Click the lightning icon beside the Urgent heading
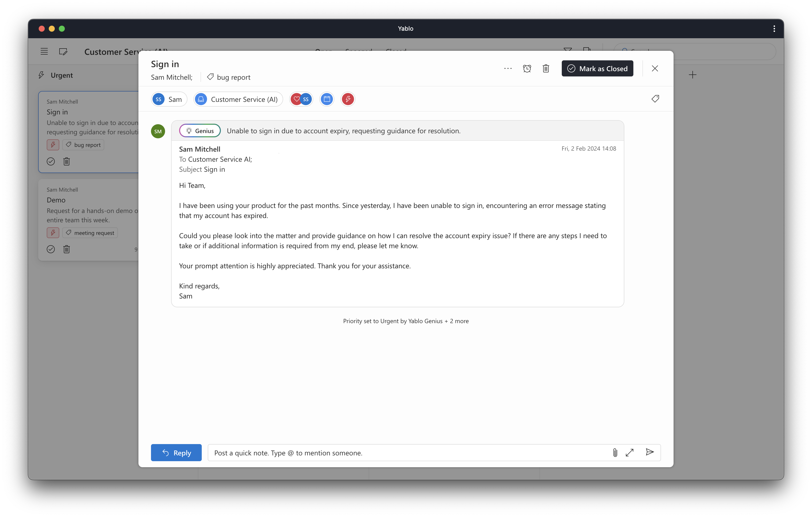 [x=41, y=75]
